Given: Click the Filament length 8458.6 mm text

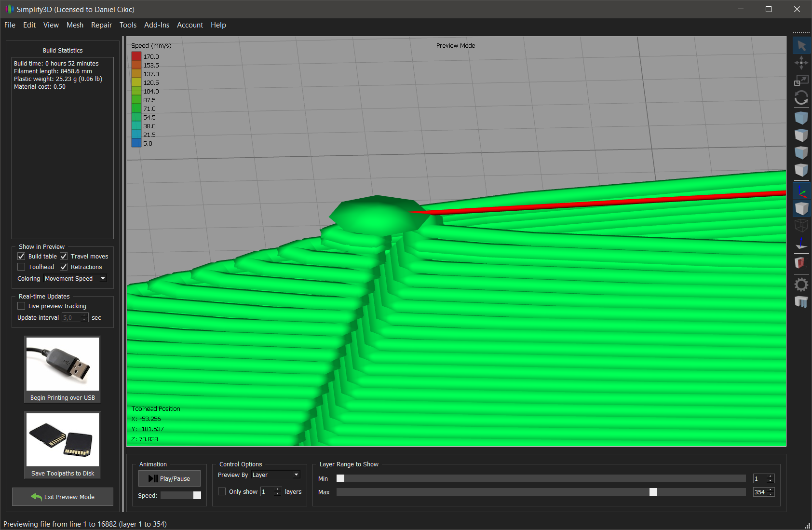Looking at the screenshot, I should tap(53, 71).
